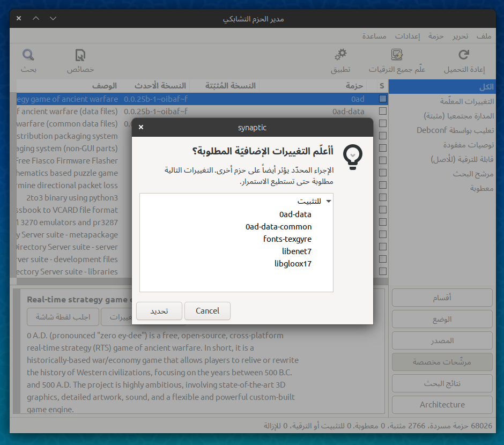Click Mark All Upgrades (علّم جميع الترقيات) icon
The height and width of the screenshot is (445, 504).
(397, 55)
